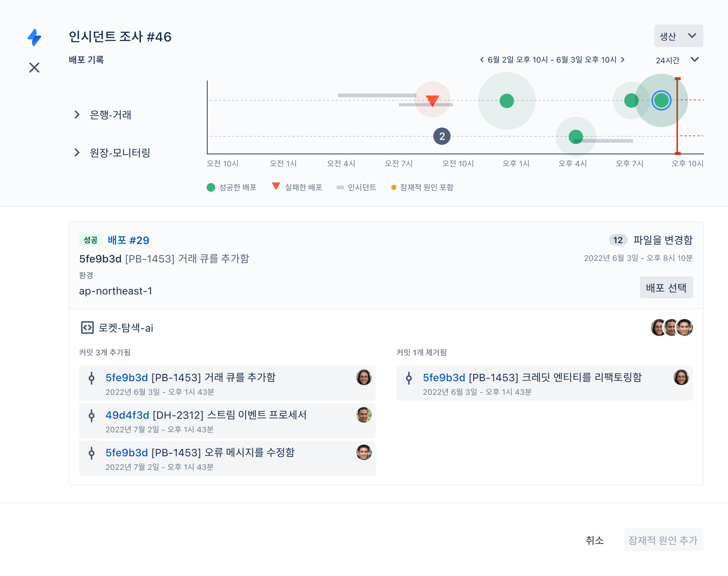
Task: Open the 배포 #29 deployment link
Action: (x=128, y=240)
